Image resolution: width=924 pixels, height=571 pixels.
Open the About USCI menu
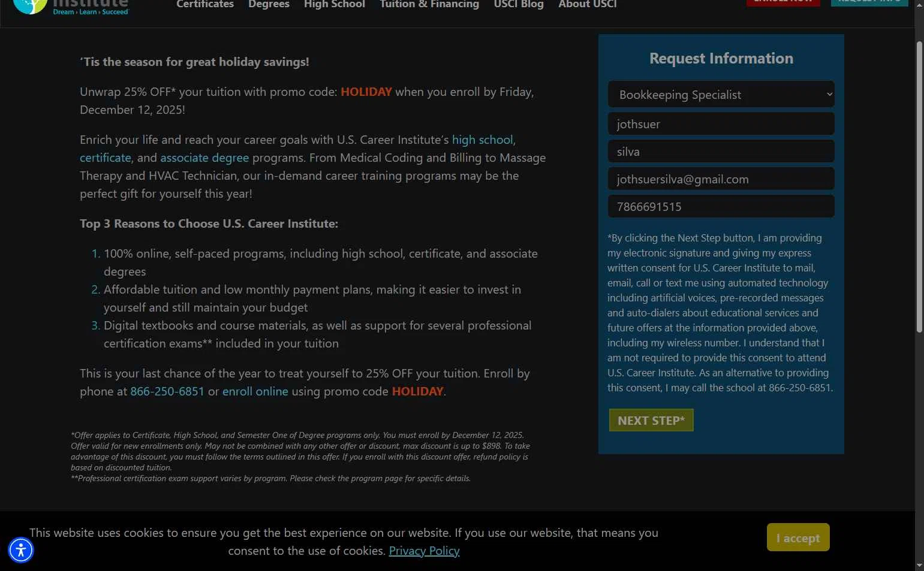click(588, 5)
